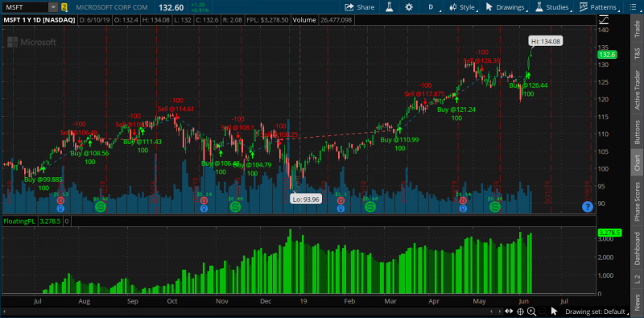This screenshot has height=318, width=644.
Task: Expand the Style candlestick menu
Action: pos(464,7)
